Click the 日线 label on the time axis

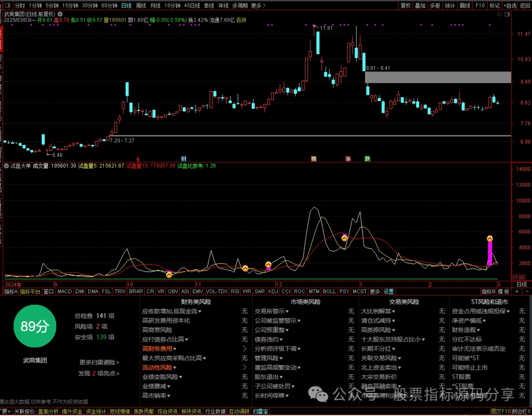coord(522,284)
